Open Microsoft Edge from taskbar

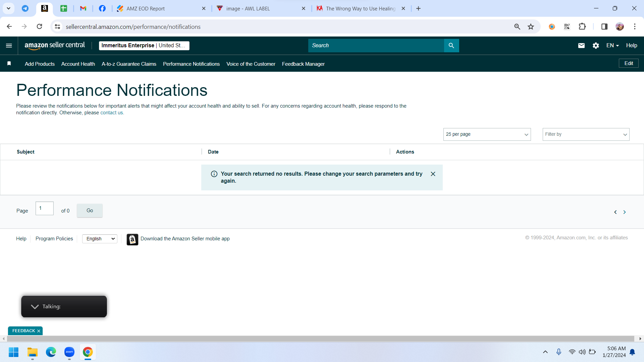[51, 352]
